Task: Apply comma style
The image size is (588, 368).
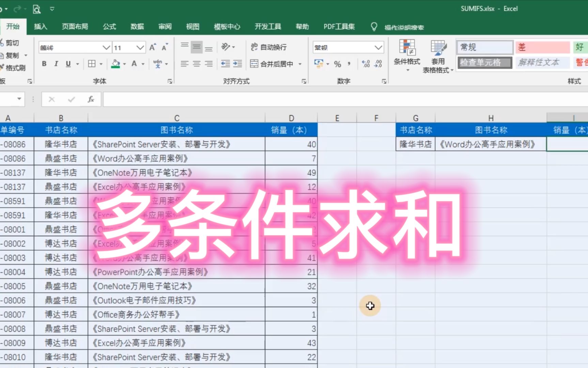Action: (349, 64)
